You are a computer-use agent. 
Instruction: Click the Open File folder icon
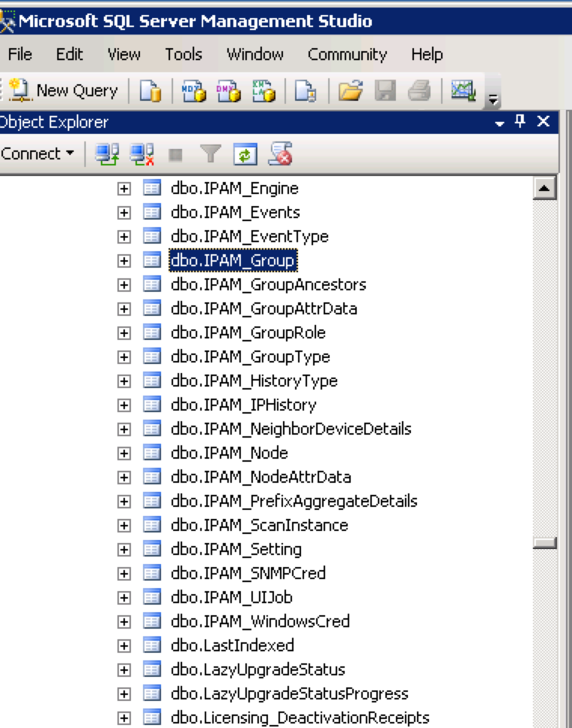click(351, 90)
